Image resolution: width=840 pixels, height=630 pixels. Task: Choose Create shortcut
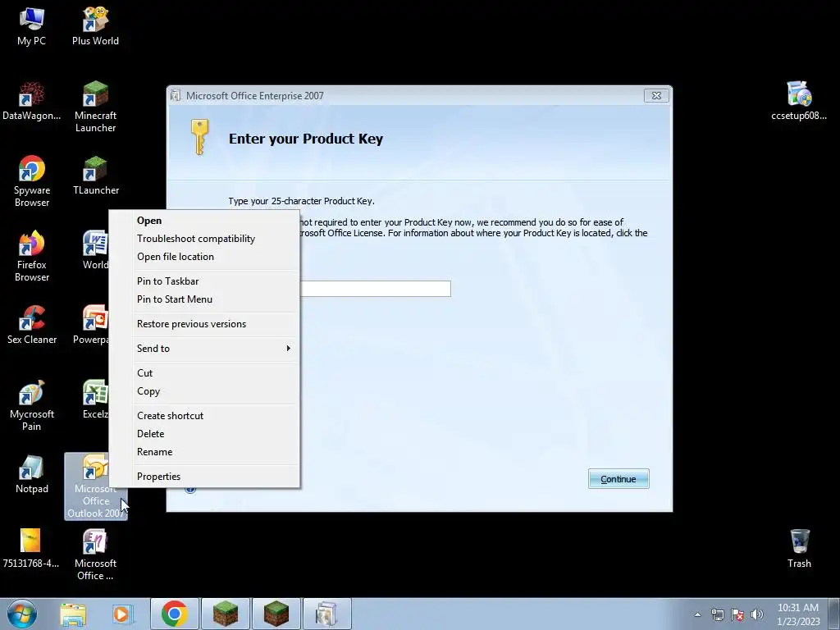pyautogui.click(x=204, y=416)
